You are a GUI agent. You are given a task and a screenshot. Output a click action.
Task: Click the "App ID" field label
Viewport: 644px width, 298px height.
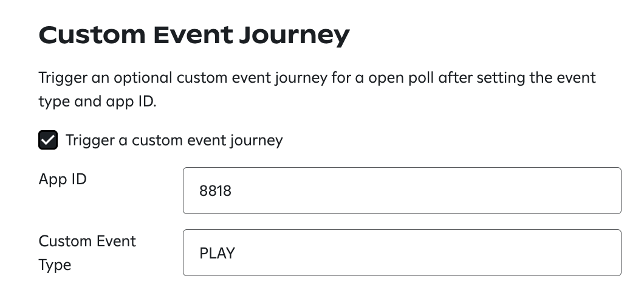tap(63, 179)
